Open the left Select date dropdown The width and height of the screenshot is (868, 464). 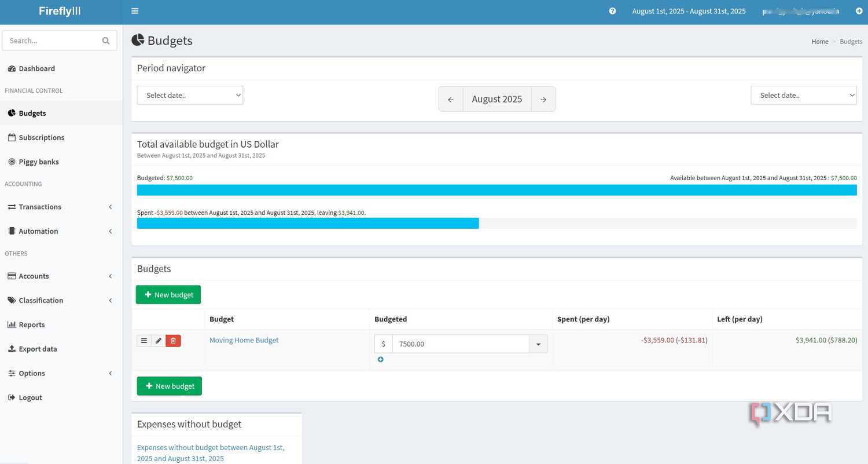(x=190, y=95)
